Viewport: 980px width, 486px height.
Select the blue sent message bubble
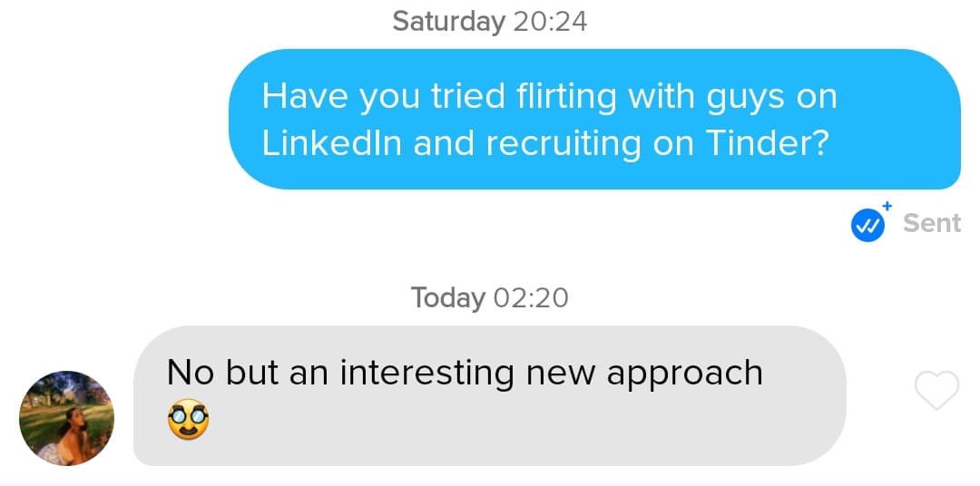click(594, 119)
